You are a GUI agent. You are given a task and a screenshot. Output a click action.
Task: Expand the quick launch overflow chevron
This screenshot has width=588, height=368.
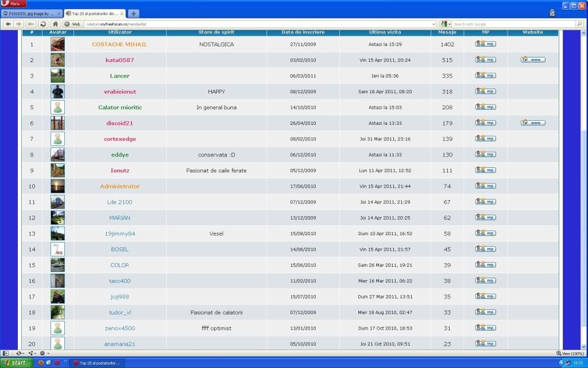point(65,361)
